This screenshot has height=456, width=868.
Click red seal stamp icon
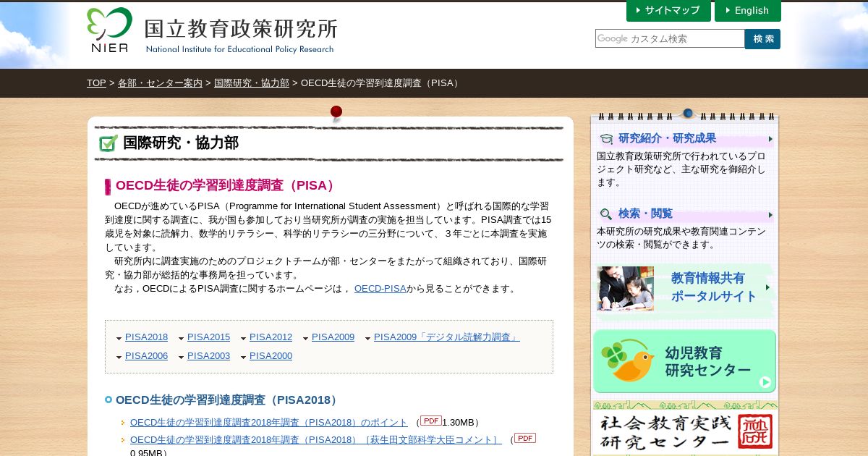(x=754, y=432)
